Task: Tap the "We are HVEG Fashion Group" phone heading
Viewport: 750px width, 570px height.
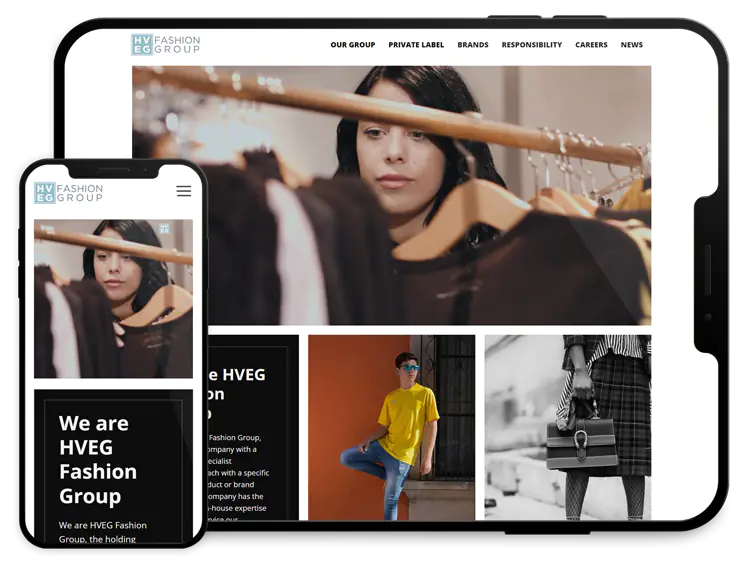Action: [x=98, y=459]
